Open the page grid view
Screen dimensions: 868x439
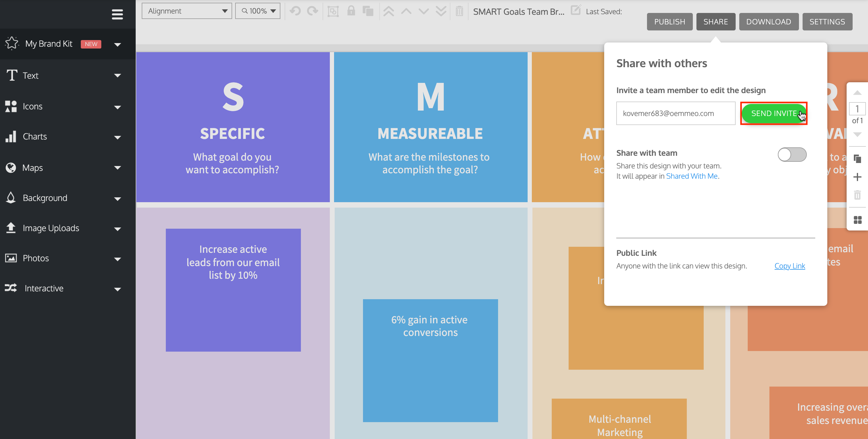point(857,220)
